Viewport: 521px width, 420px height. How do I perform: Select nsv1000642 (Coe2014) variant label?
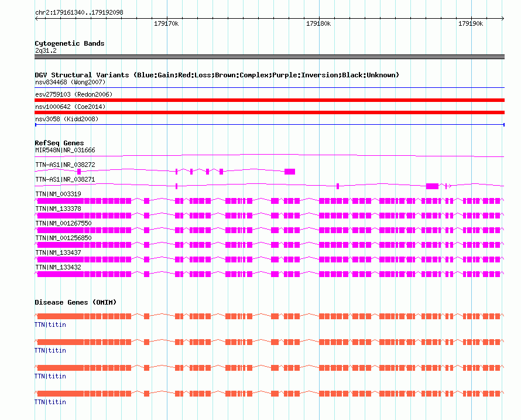click(x=70, y=107)
